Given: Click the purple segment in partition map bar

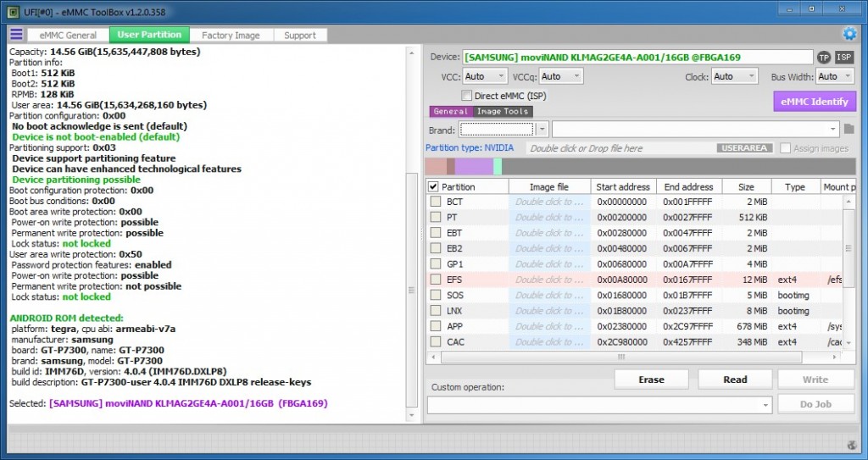Looking at the screenshot, I should (474, 167).
